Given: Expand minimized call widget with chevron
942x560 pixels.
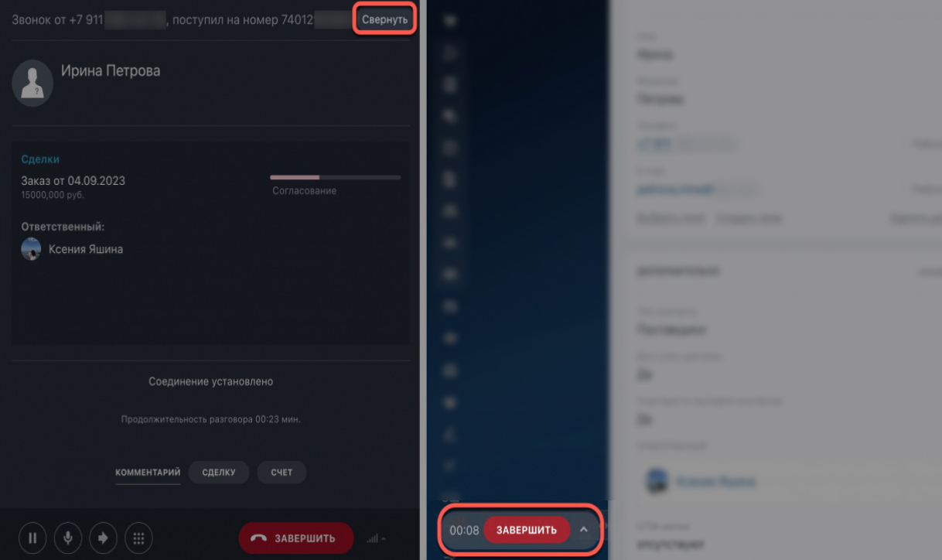Looking at the screenshot, I should point(584,530).
